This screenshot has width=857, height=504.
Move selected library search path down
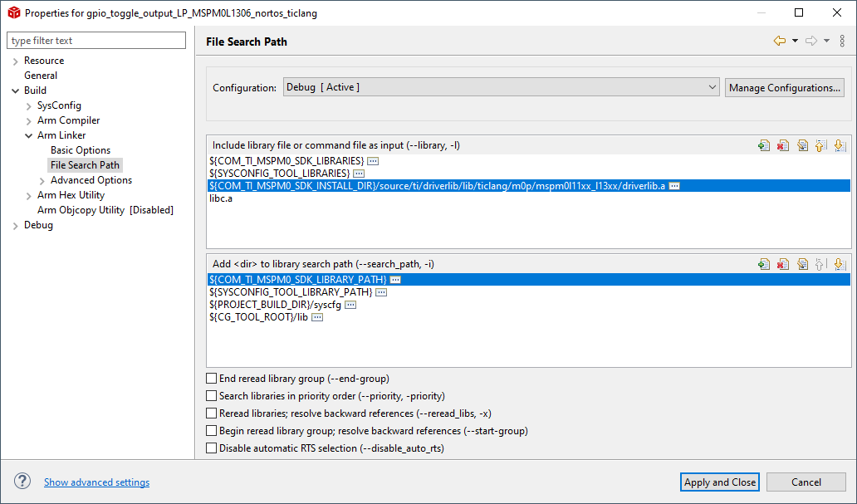839,264
